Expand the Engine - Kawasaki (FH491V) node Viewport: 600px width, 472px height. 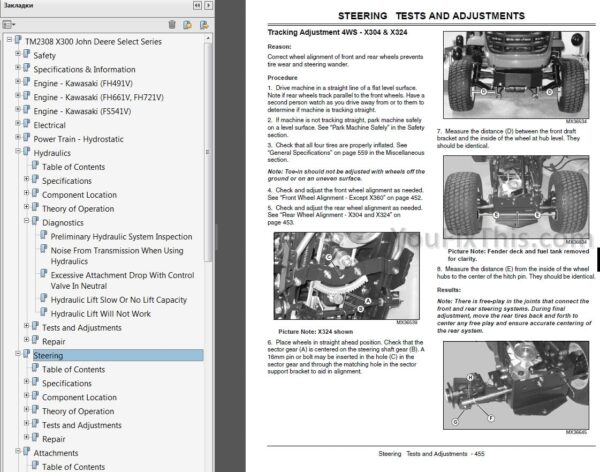pyautogui.click(x=17, y=83)
